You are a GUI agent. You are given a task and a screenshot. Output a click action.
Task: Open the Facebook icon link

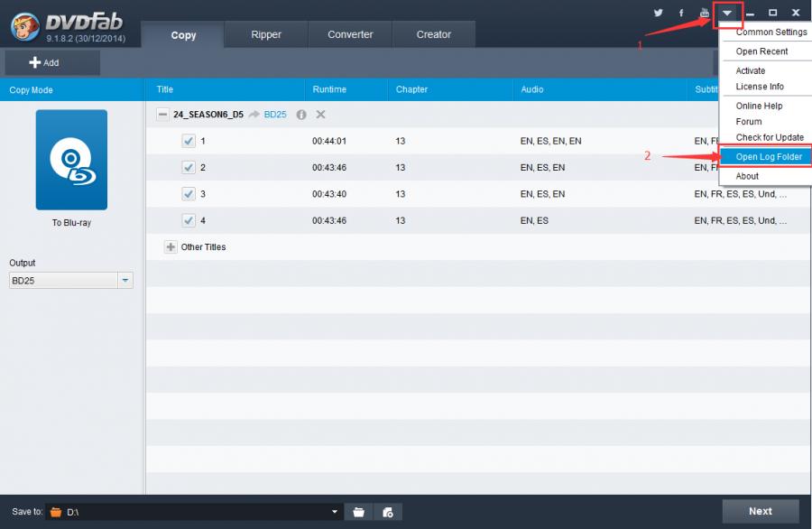point(681,13)
